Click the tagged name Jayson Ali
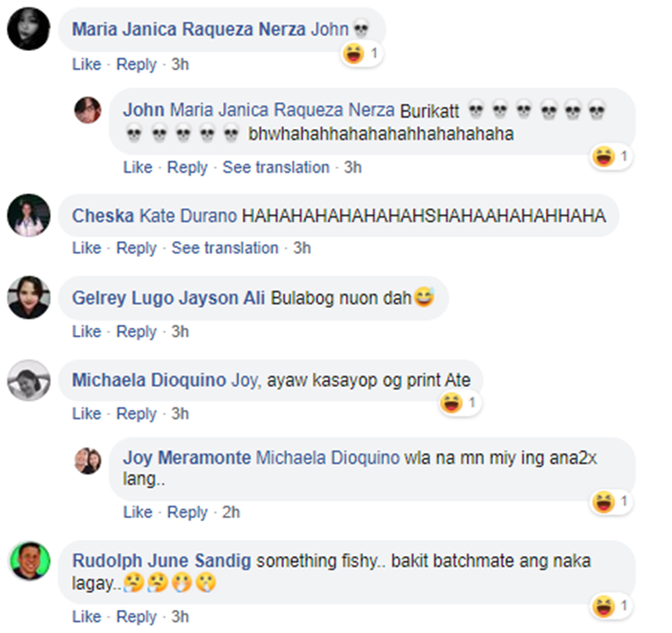Screen dimensions: 672x633 tap(222, 298)
